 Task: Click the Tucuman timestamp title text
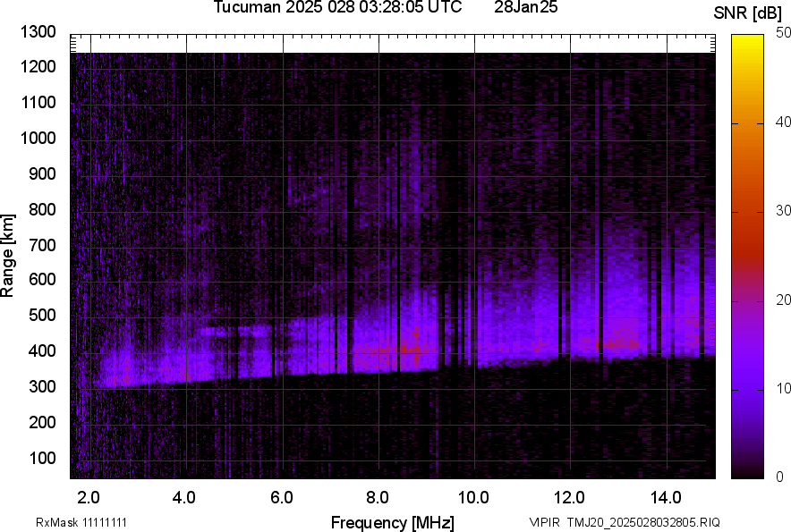337,8
